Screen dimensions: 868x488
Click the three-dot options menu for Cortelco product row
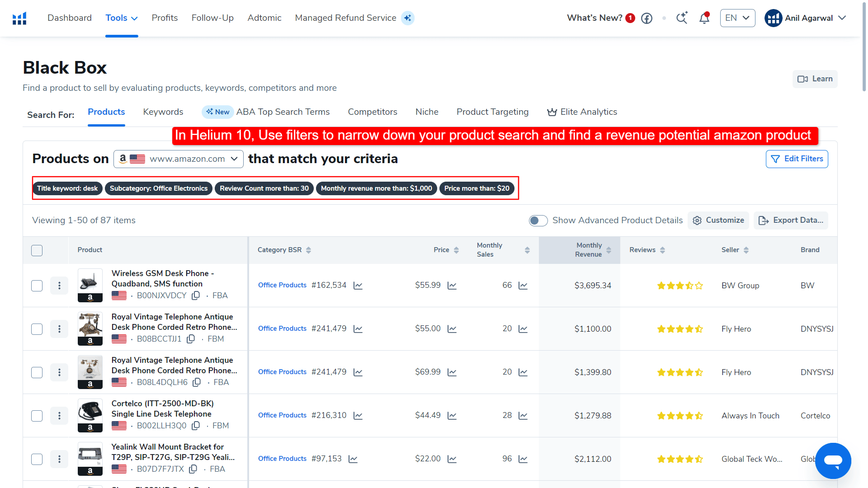coord(60,415)
